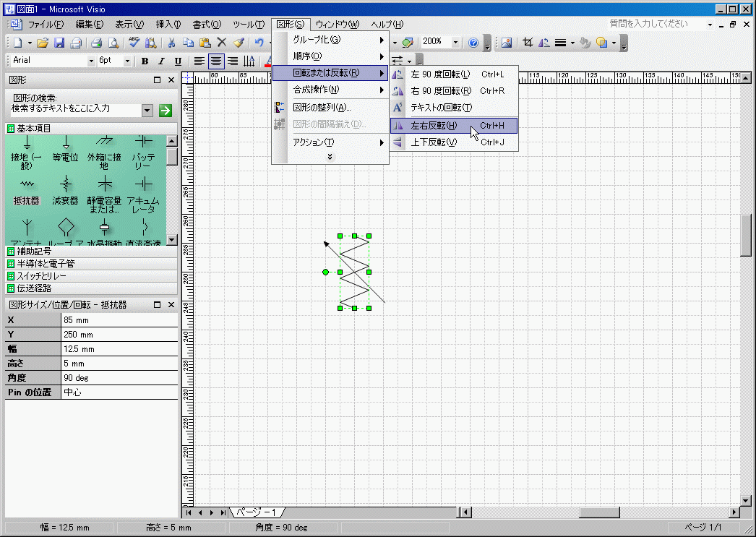Click the Format Painter brush icon
This screenshot has width=756, height=537.
(239, 43)
